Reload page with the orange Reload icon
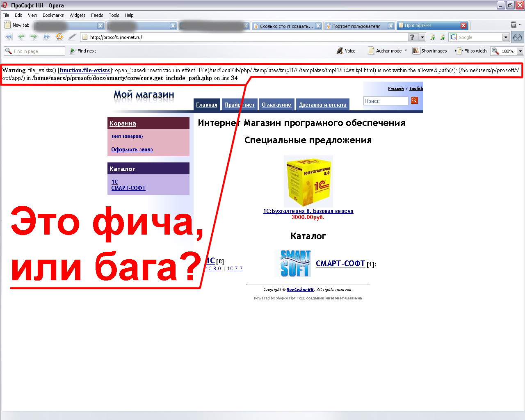This screenshot has height=420, width=525. [59, 37]
